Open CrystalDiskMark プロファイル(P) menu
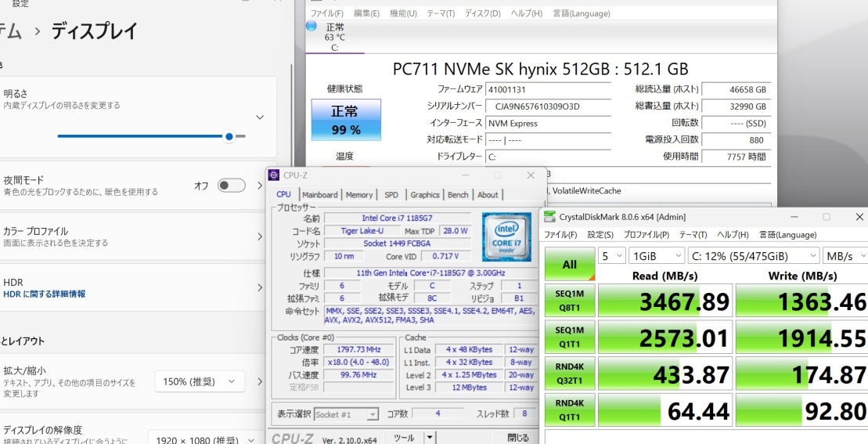868x444 pixels. [646, 235]
